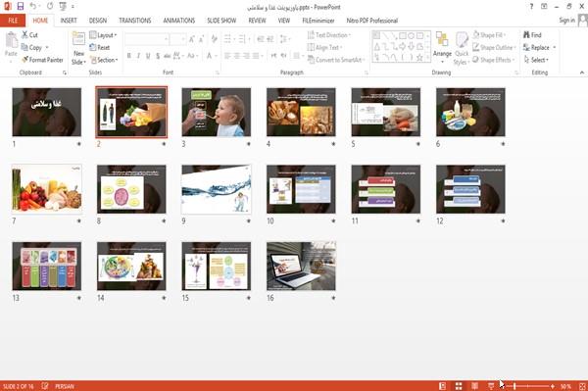
Task: Open the FILE tab
Action: click(x=13, y=21)
